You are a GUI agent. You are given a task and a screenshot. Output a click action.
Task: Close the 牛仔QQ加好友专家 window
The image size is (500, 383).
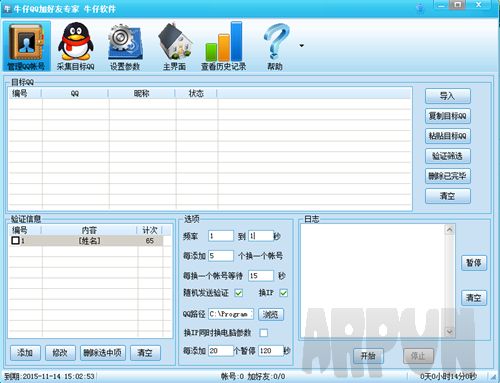click(479, 5)
